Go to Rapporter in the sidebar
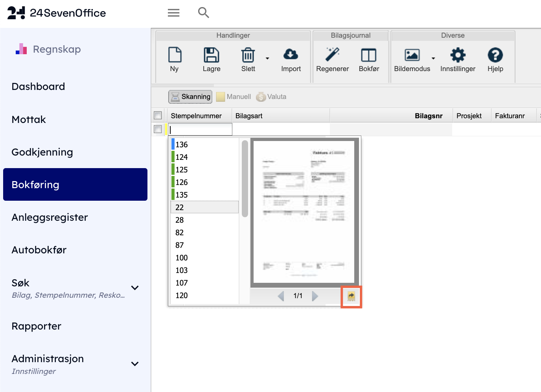This screenshot has height=392, width=541. pos(37,326)
